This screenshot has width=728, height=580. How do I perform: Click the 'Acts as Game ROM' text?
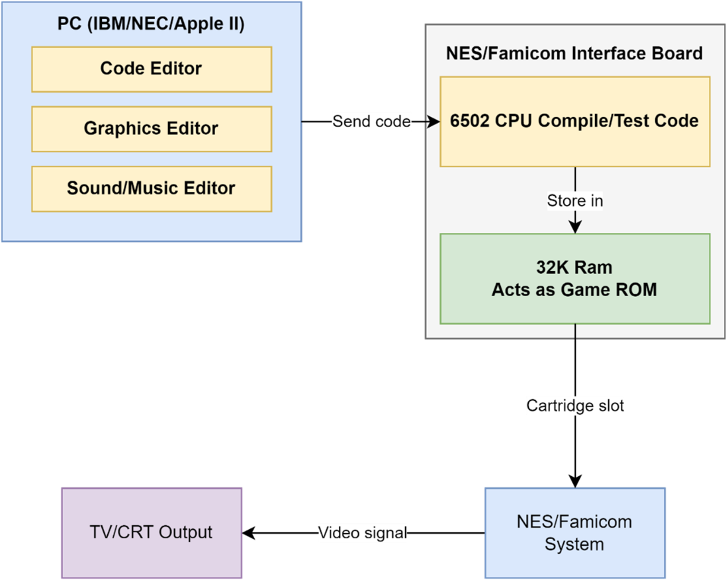click(x=574, y=290)
